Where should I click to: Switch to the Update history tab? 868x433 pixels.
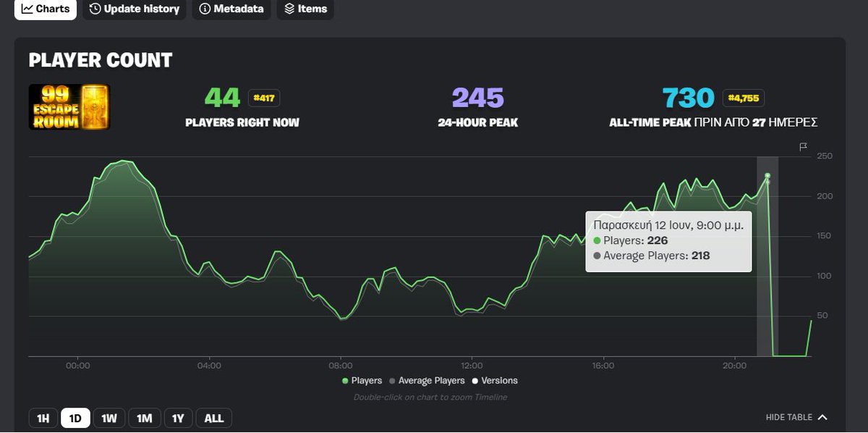[135, 9]
